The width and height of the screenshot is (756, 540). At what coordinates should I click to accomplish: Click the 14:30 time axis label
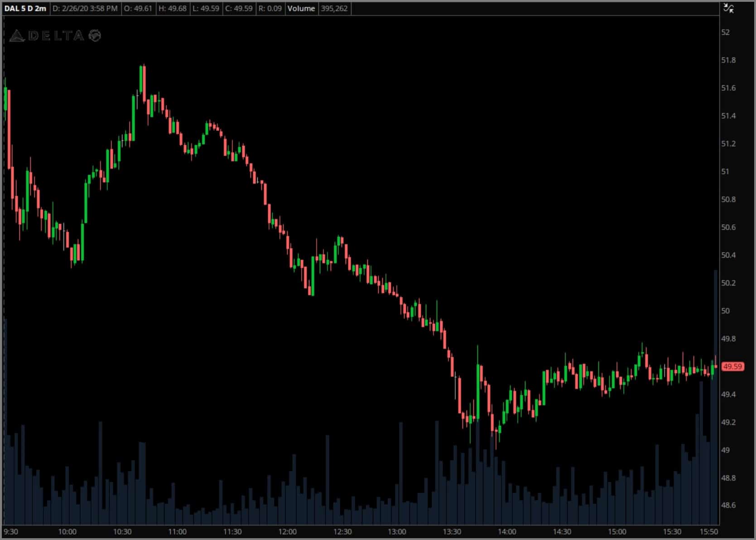pyautogui.click(x=562, y=532)
